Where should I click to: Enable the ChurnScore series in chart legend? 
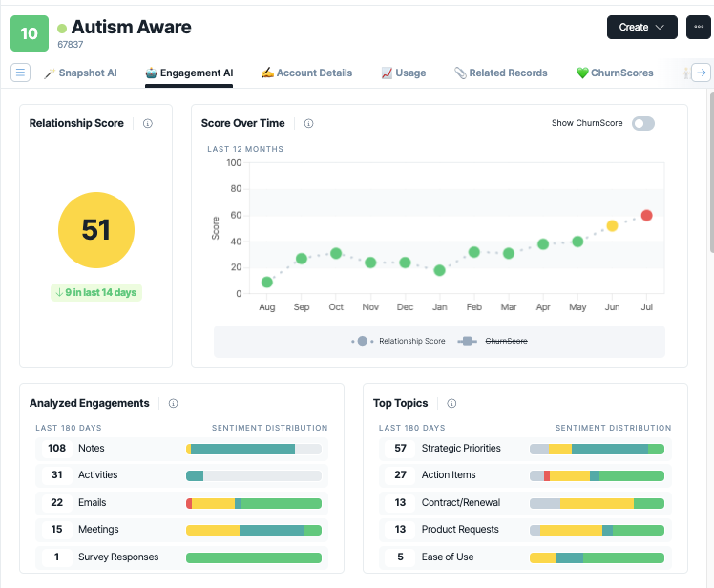point(493,341)
